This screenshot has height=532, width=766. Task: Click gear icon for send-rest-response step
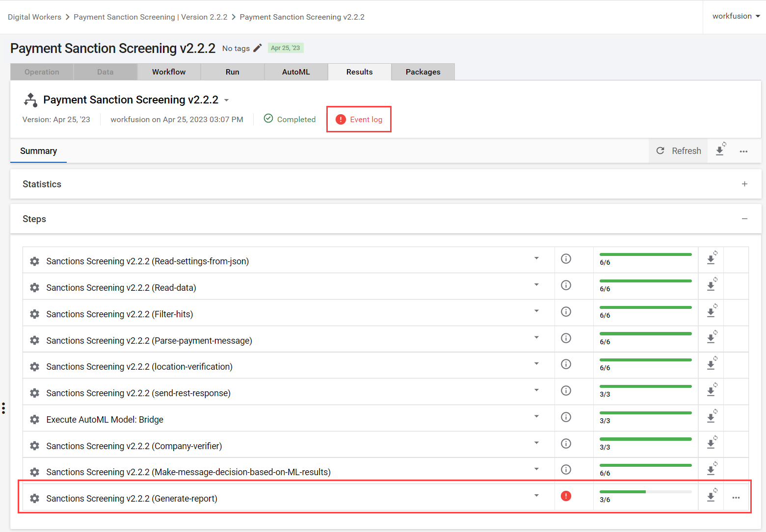[x=34, y=393]
